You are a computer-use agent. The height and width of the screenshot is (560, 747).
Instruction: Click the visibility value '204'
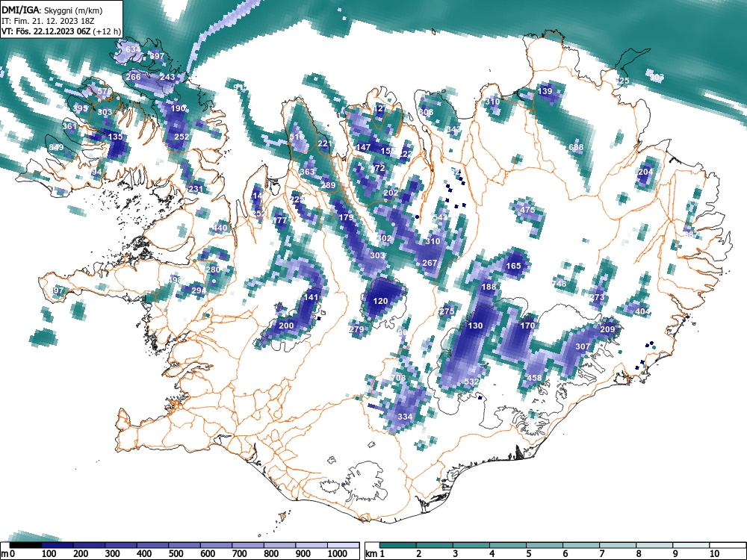coord(645,172)
